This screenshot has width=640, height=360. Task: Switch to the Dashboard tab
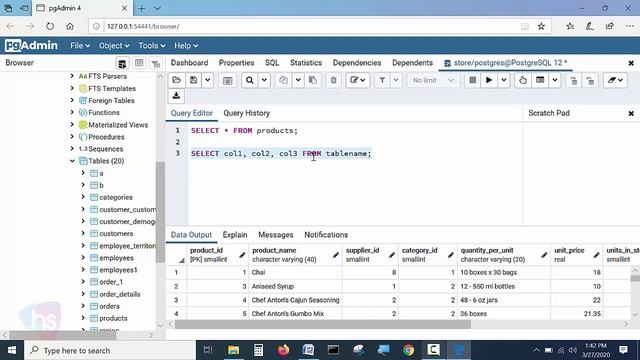(x=189, y=63)
